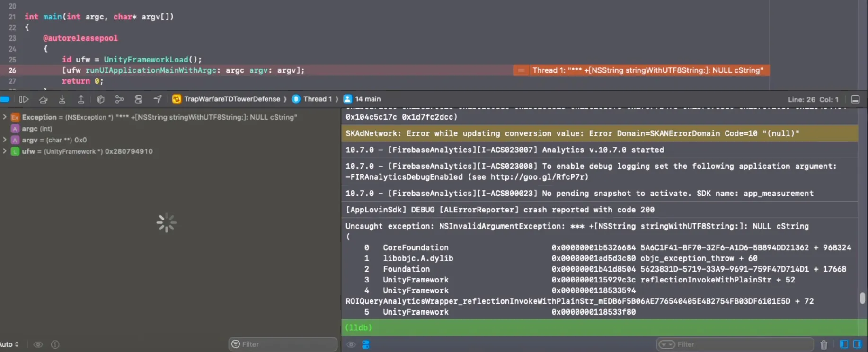Expand the ufw variable row
This screenshot has width=868, height=352.
(x=5, y=151)
